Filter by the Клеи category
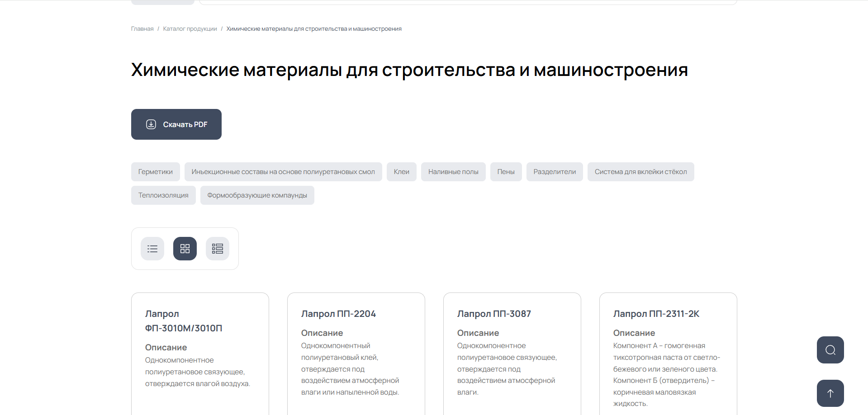The image size is (868, 415). [402, 172]
